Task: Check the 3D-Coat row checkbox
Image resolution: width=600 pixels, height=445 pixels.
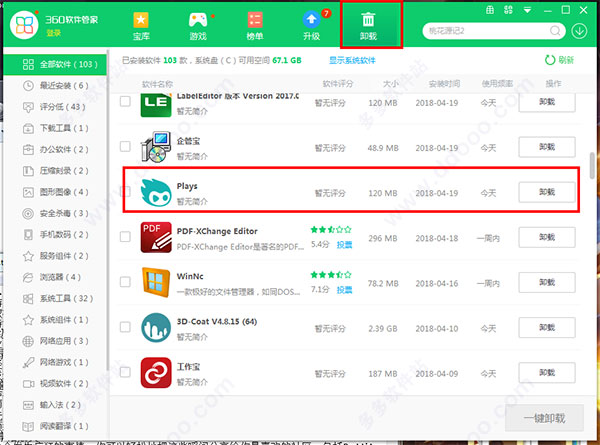Action: [x=125, y=327]
